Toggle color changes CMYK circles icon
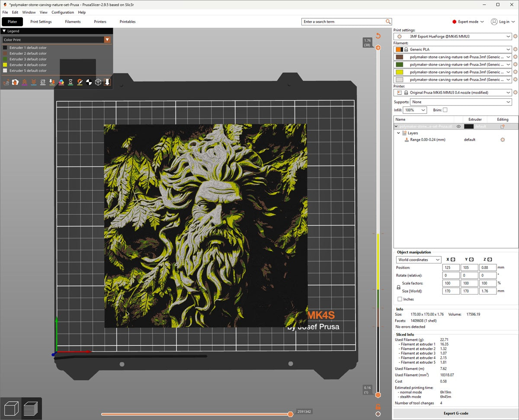This screenshot has height=420, width=519. (x=61, y=82)
